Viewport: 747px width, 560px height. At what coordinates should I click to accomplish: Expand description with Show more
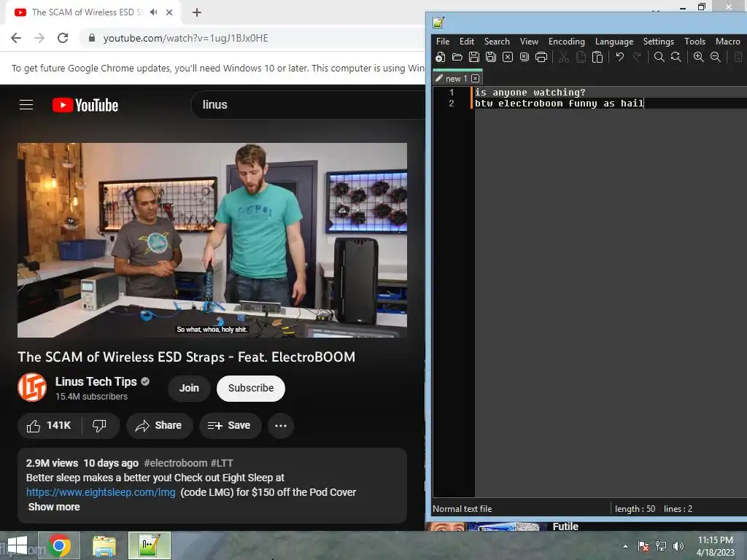54,507
